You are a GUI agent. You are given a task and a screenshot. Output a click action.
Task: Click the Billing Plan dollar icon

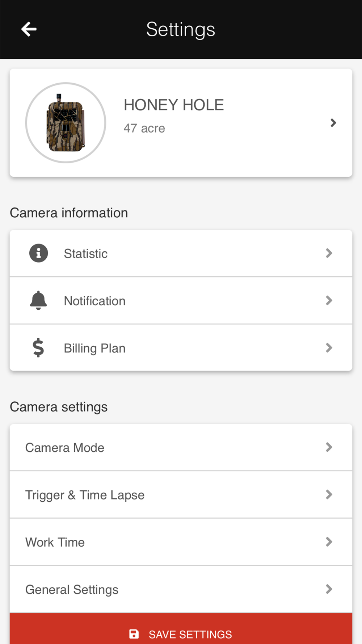(x=38, y=348)
